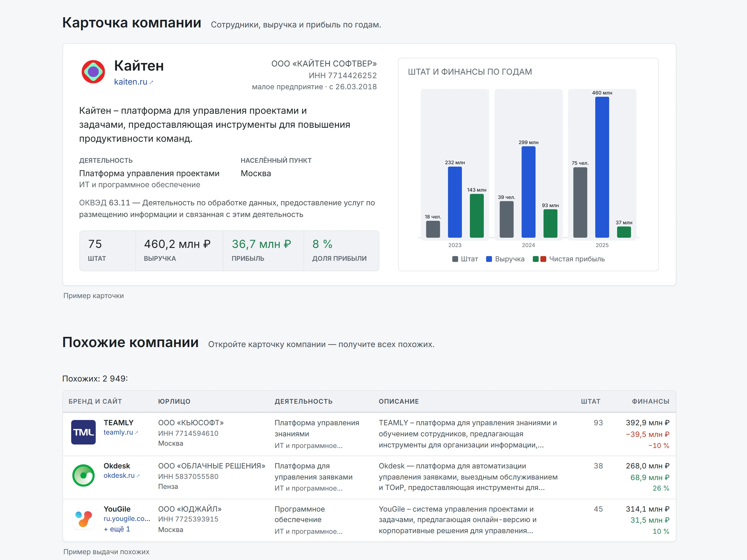Click the 2025 revenue bar 460 млн

602,167
